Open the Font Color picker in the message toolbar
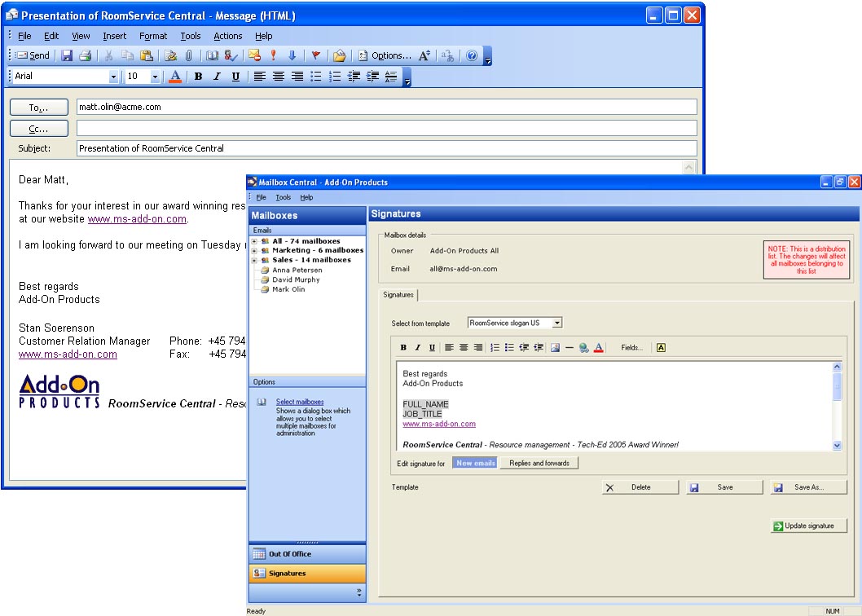Viewport: 862px width, 616px height. coord(175,77)
